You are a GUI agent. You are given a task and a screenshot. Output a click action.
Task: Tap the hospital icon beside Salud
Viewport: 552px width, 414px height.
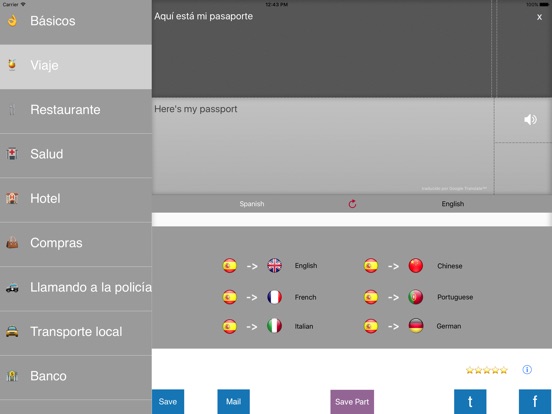(12, 154)
